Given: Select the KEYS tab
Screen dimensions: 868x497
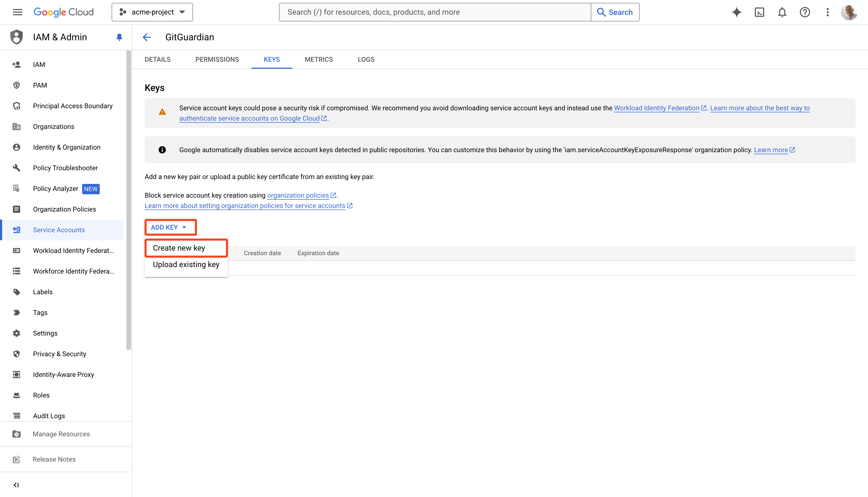Looking at the screenshot, I should pyautogui.click(x=272, y=59).
